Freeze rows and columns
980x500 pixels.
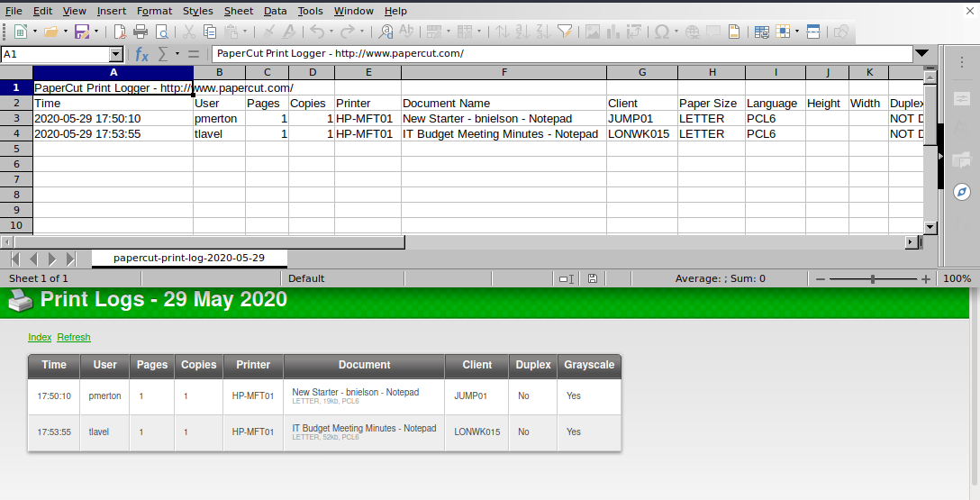[783, 32]
